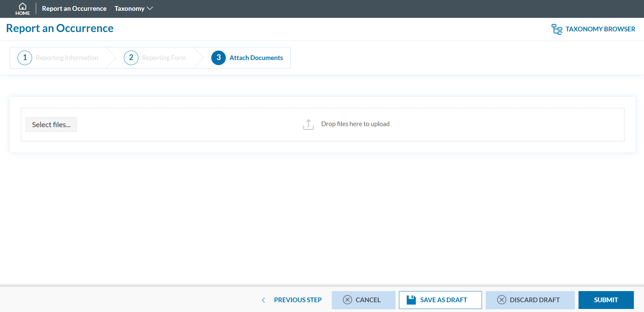
Task: Go to step 1 Reporting Information
Action: 58,58
